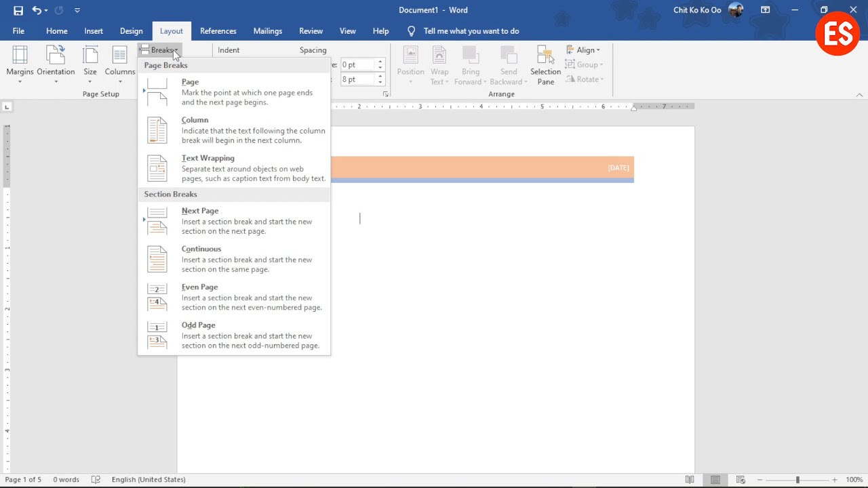The height and width of the screenshot is (488, 868).
Task: Click the Wrap Text button
Action: tap(439, 65)
